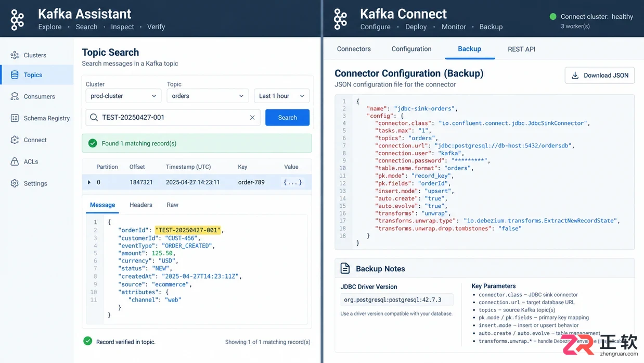Open the Connectors tab in Kafka Connect
This screenshot has width=644, height=363.
pyautogui.click(x=354, y=49)
